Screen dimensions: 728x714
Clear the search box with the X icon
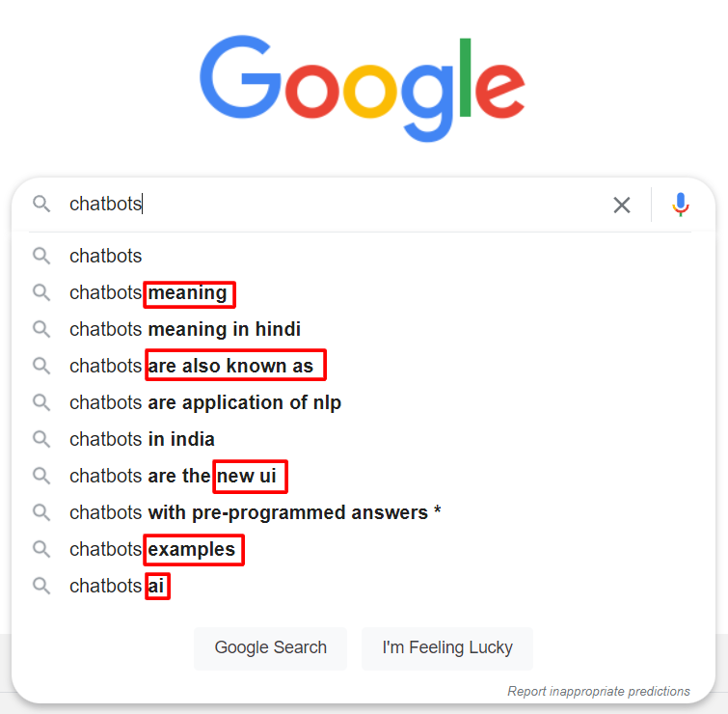(622, 205)
